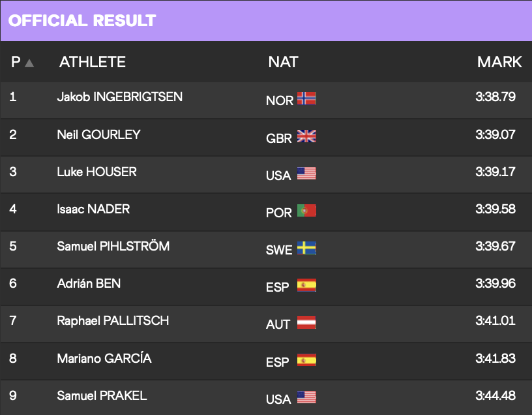
Task: Click the Norway flag icon
Action: click(x=306, y=99)
